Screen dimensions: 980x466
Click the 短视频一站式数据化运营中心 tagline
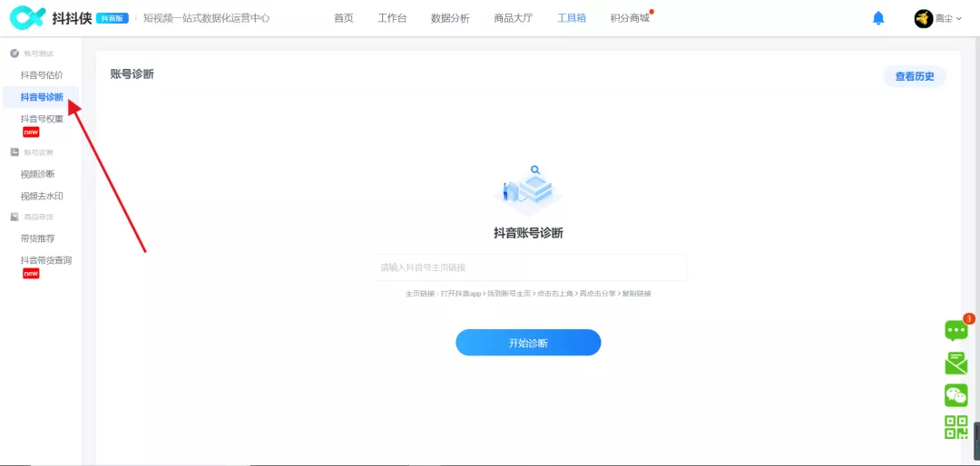207,18
